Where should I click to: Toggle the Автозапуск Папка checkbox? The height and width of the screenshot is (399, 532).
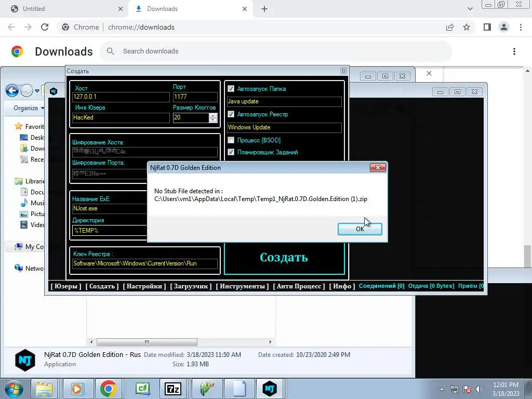(x=231, y=88)
